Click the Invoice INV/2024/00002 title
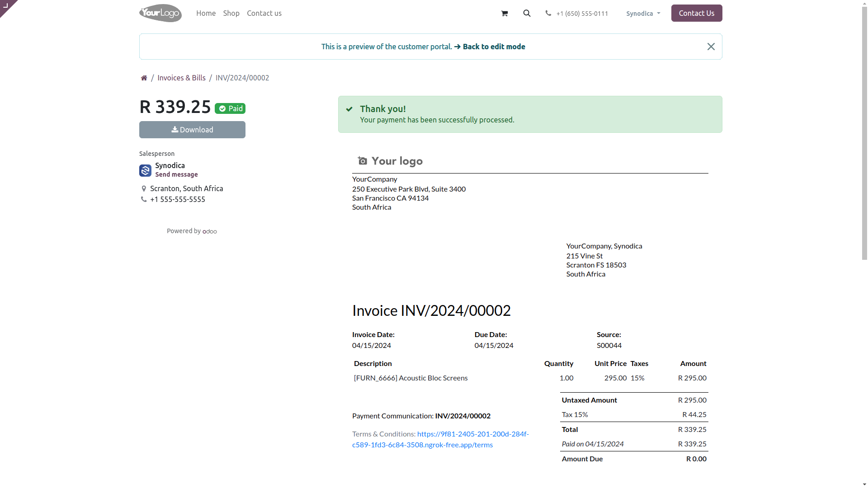This screenshot has height=488, width=868. 431,310
